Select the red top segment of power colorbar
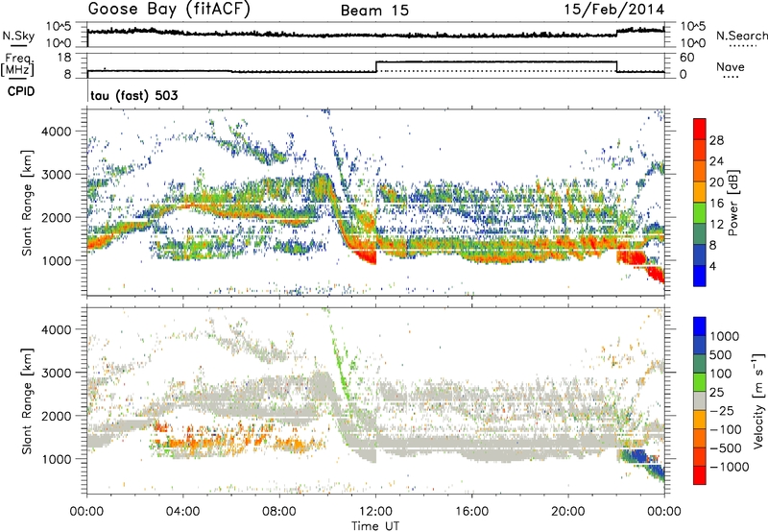Viewport: 768px width, 532px height. (700, 129)
